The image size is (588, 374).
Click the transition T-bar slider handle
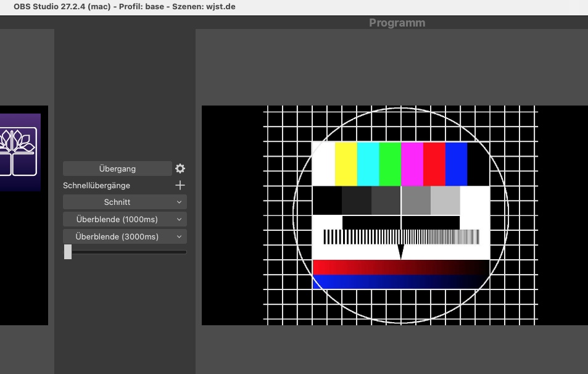(x=68, y=252)
